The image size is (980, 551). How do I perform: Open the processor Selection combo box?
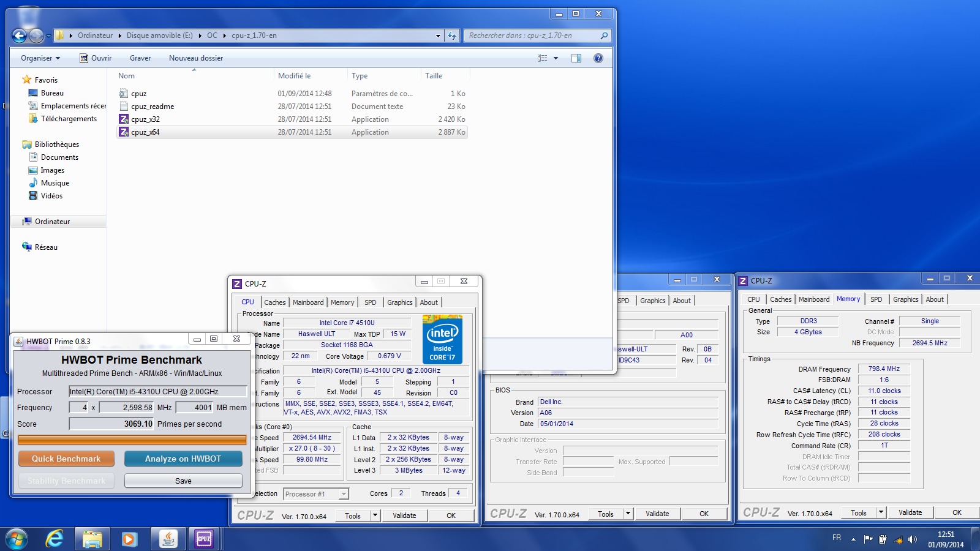click(x=316, y=494)
